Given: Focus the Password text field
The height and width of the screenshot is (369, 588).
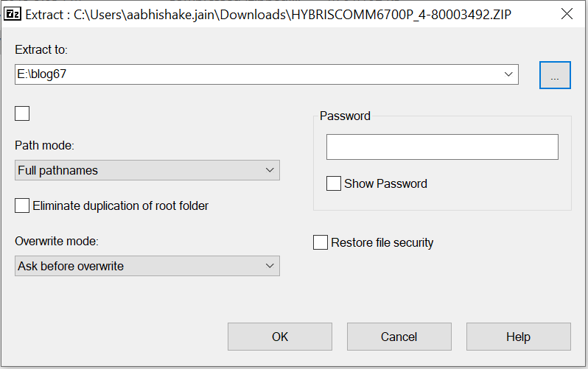Looking at the screenshot, I should point(442,147).
